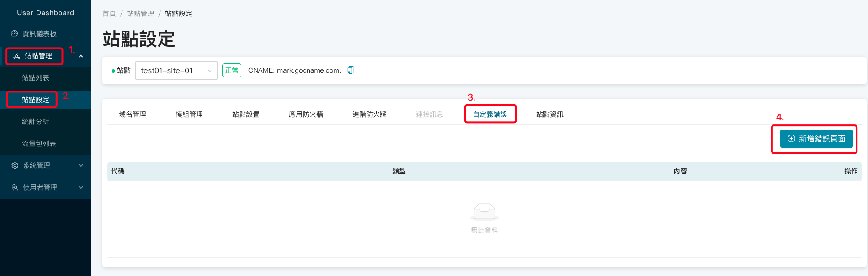Copy the CNAME using the copy icon
The width and height of the screenshot is (868, 276).
351,70
